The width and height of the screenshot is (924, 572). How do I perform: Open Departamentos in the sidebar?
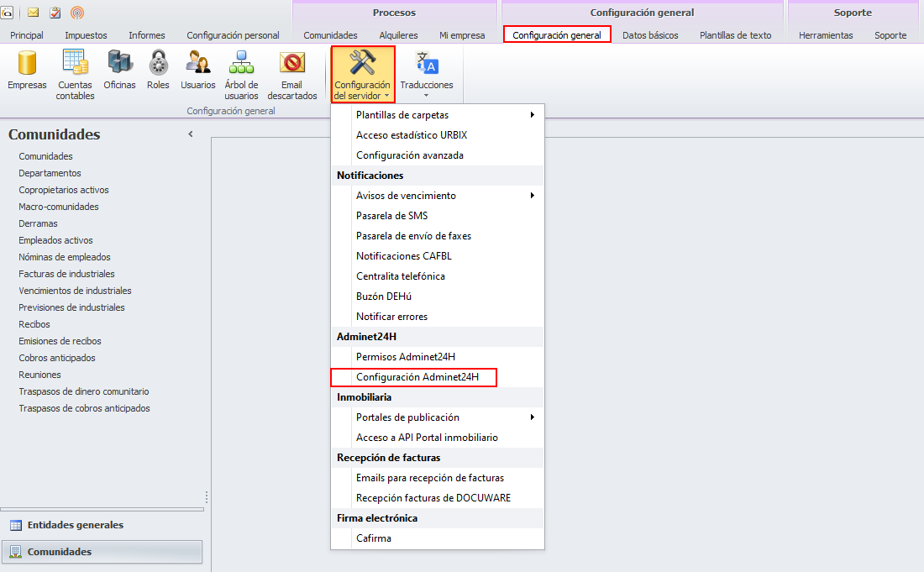click(50, 173)
